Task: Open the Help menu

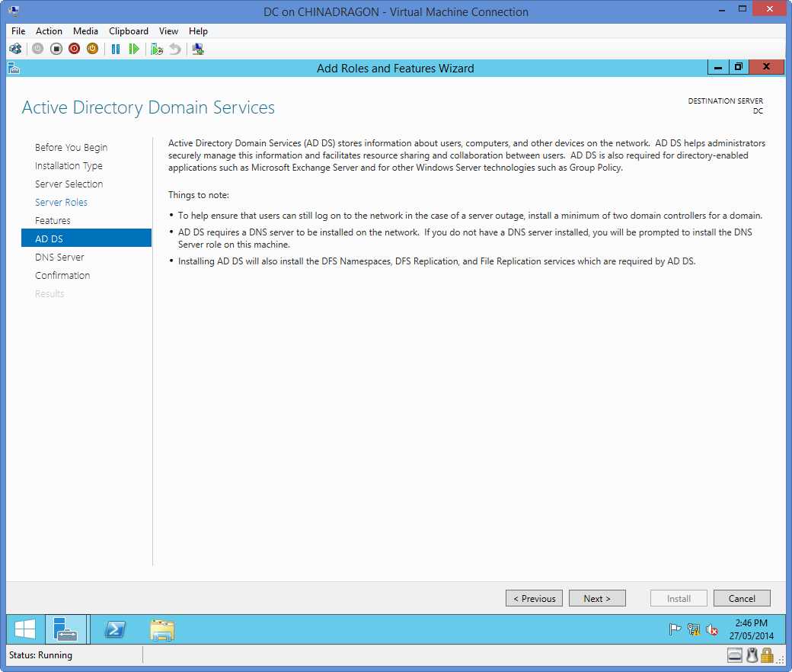Action: pyautogui.click(x=198, y=30)
